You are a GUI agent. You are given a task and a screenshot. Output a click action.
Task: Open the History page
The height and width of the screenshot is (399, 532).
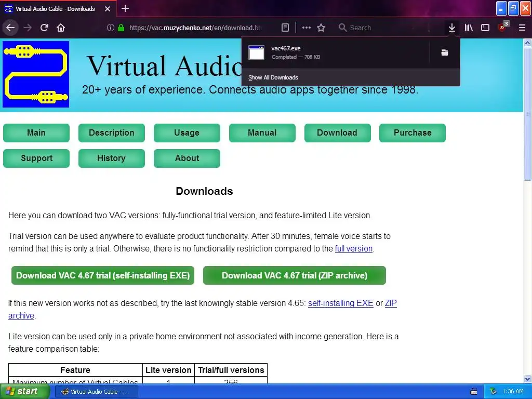click(x=112, y=158)
